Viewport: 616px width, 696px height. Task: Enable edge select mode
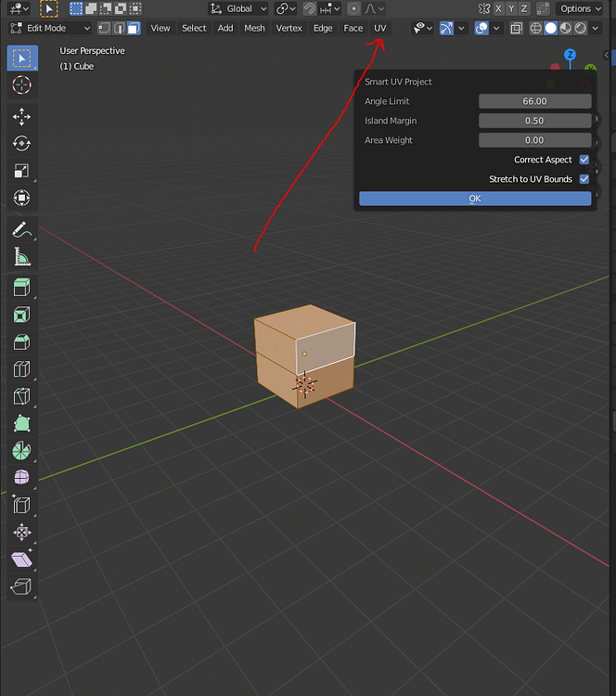(119, 29)
